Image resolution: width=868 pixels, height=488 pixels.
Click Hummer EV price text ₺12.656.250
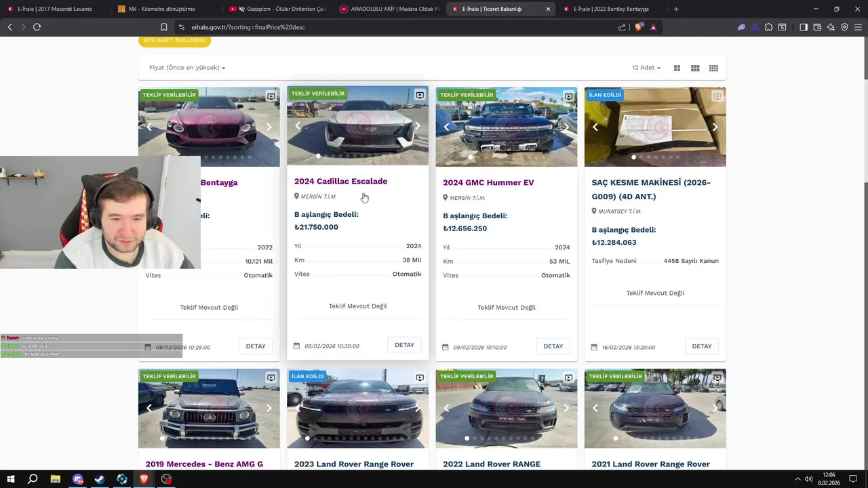[465, 228]
